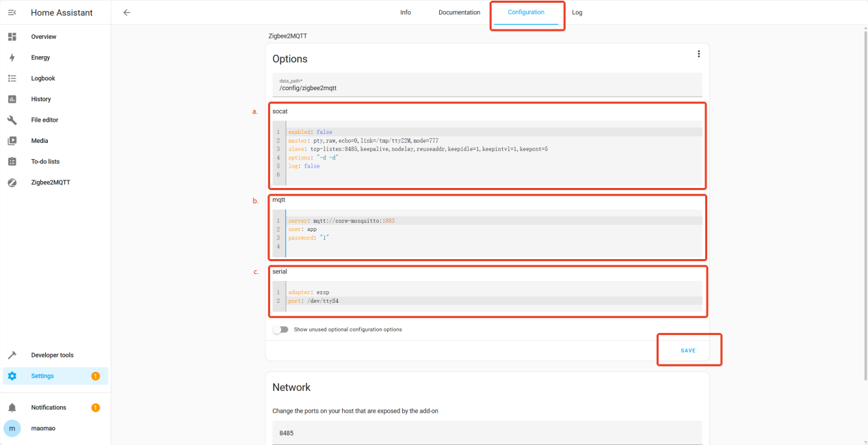Click the Logbook list icon
The width and height of the screenshot is (868, 445).
click(x=12, y=78)
